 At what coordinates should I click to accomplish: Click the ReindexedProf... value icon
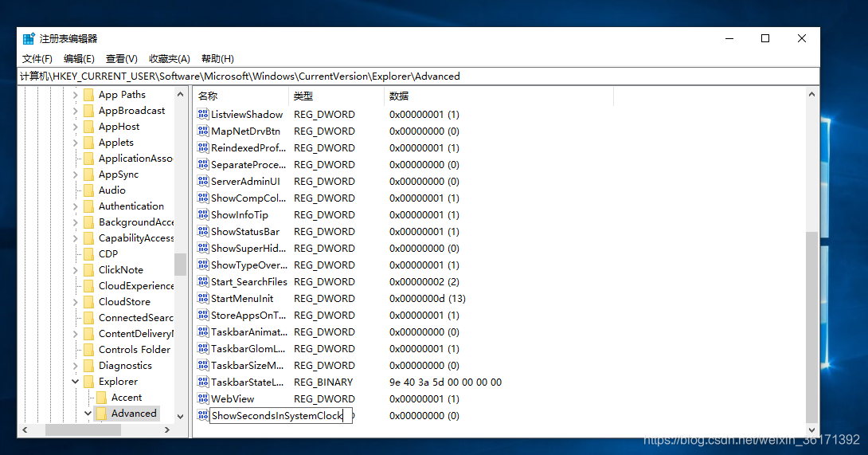click(202, 147)
